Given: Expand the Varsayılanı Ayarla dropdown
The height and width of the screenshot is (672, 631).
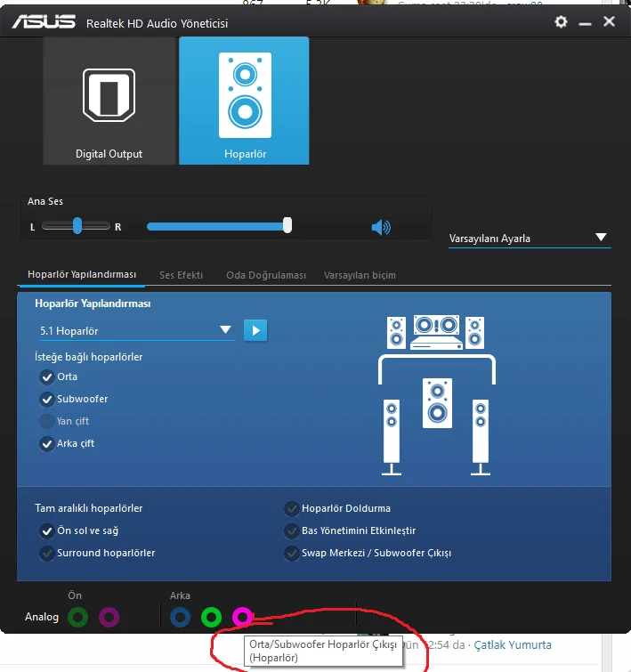Looking at the screenshot, I should tap(530, 239).
